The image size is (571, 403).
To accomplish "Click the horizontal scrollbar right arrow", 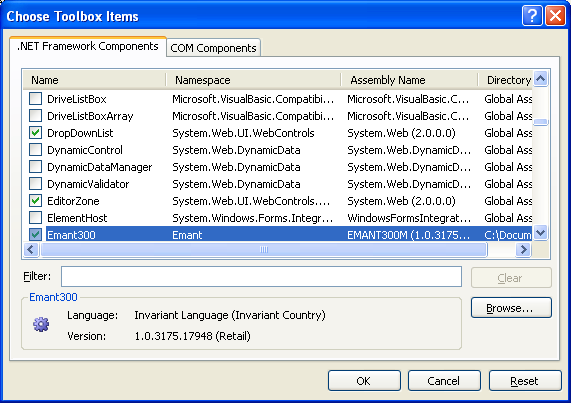I will (524, 249).
